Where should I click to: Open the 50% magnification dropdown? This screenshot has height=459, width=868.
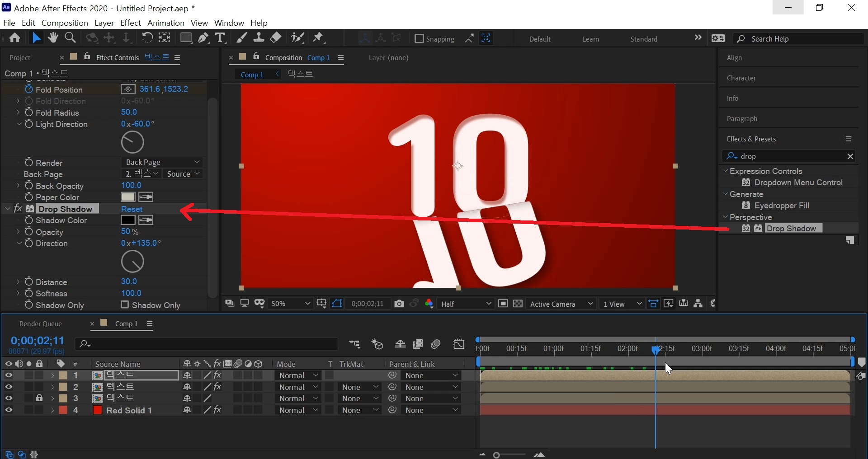pyautogui.click(x=289, y=304)
